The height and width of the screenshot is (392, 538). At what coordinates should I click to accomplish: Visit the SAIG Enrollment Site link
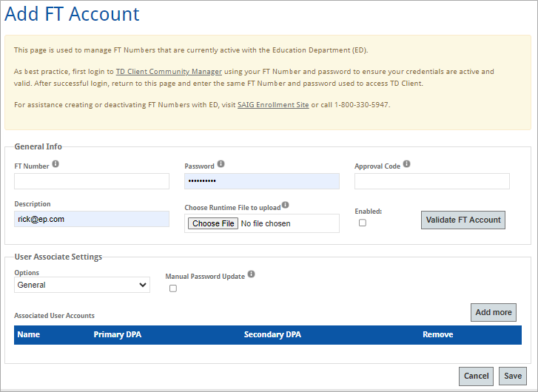pyautogui.click(x=273, y=104)
